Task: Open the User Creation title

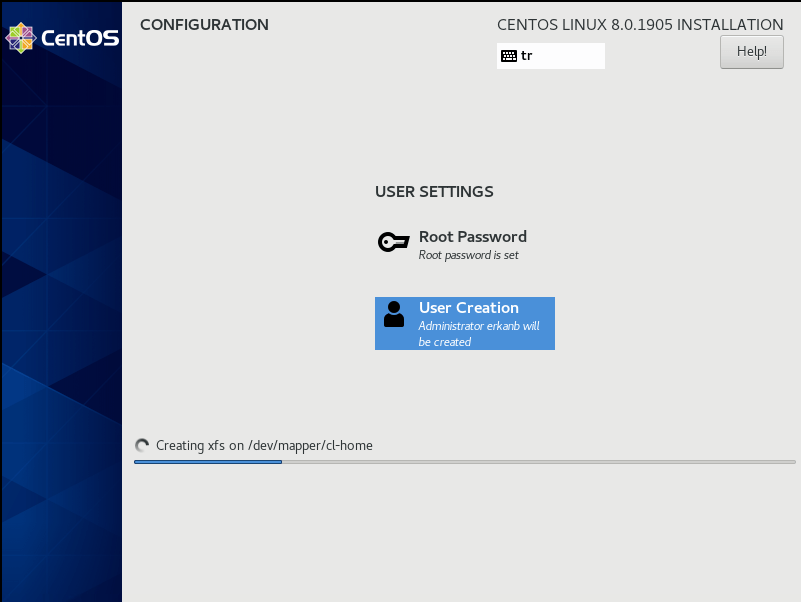Action: 468,308
